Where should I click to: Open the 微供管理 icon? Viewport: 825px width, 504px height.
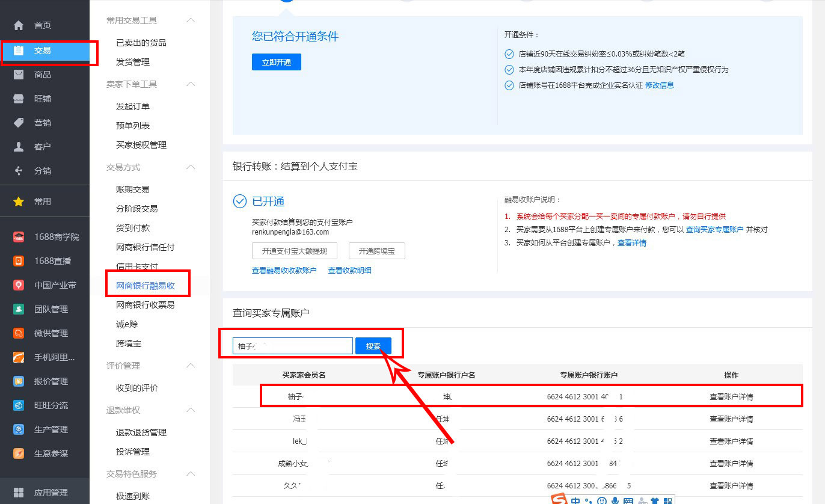point(19,333)
